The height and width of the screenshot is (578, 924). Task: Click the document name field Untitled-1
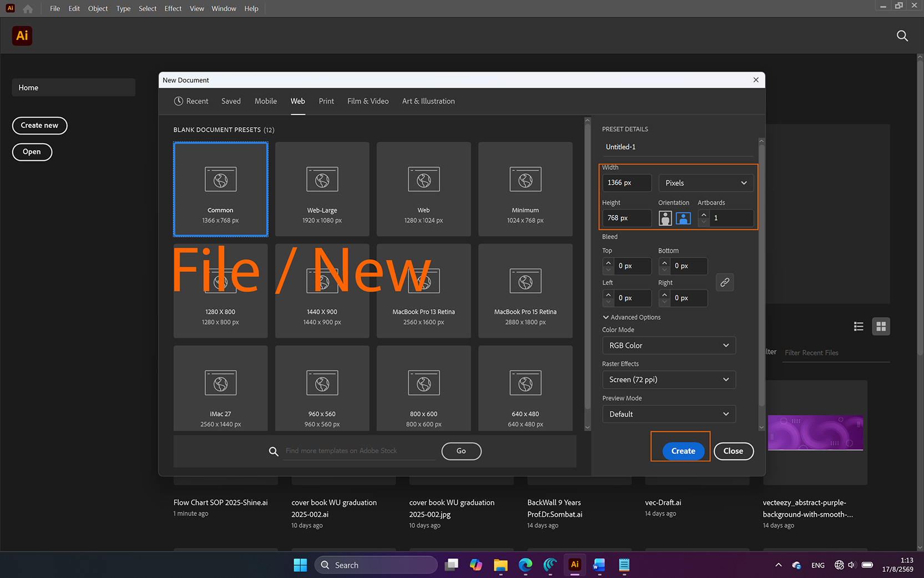pyautogui.click(x=678, y=147)
